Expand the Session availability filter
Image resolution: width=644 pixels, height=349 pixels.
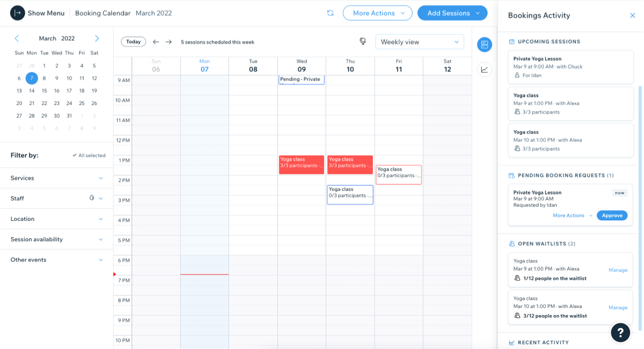(x=57, y=239)
